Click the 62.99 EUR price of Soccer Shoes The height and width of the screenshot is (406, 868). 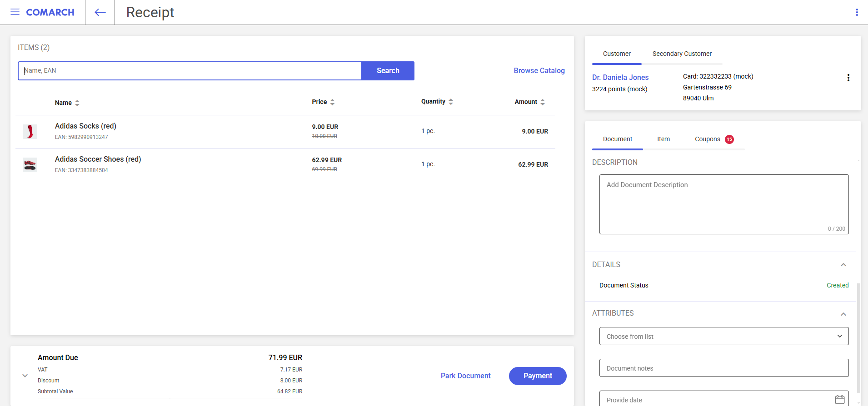(x=327, y=160)
